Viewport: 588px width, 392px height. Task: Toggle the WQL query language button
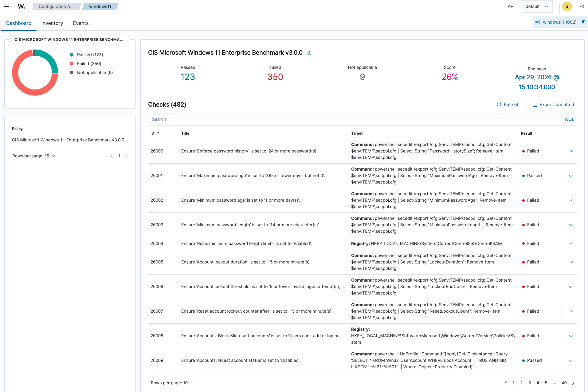tap(569, 119)
